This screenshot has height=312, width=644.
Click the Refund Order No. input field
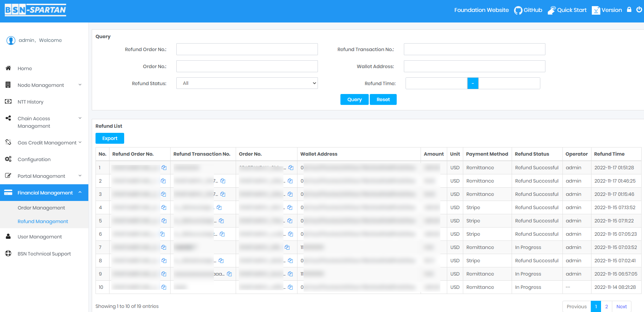(247, 49)
